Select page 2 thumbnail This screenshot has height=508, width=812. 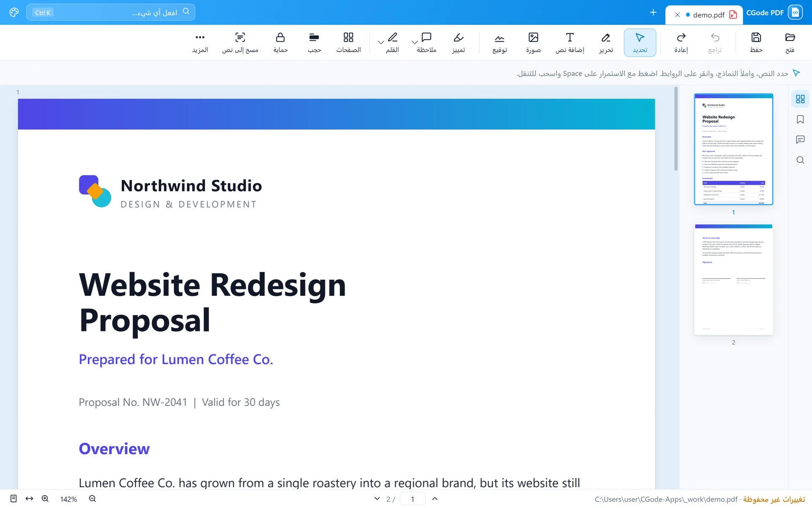[733, 279]
